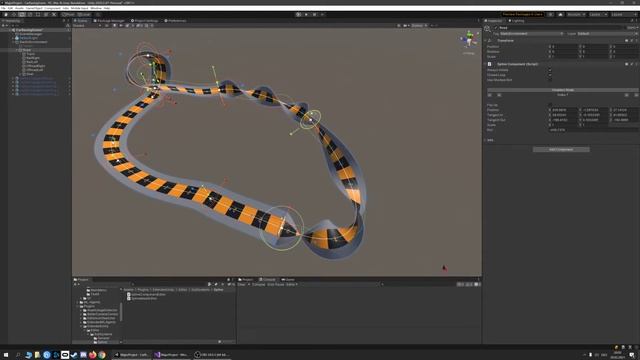Select the Scale tool in the toolbar
The height and width of the screenshot is (360, 640).
(x=30, y=14)
